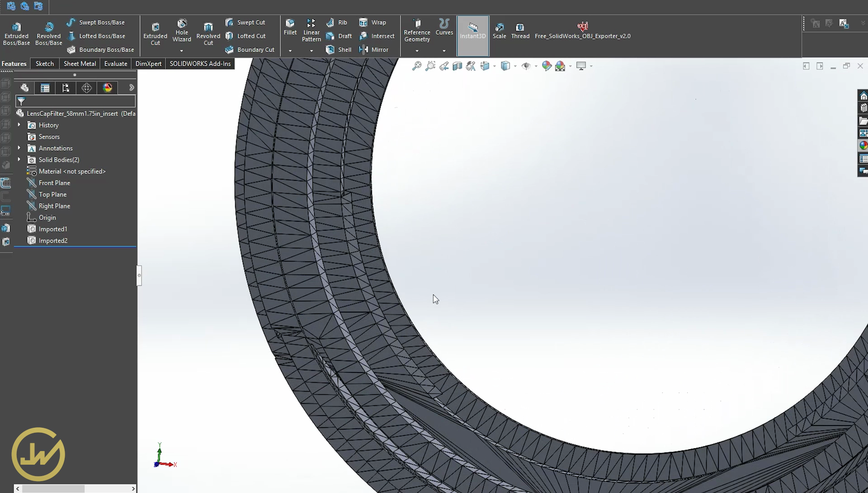Select the Revolved Cut tool
This screenshot has width=868, height=493.
coord(208,34)
